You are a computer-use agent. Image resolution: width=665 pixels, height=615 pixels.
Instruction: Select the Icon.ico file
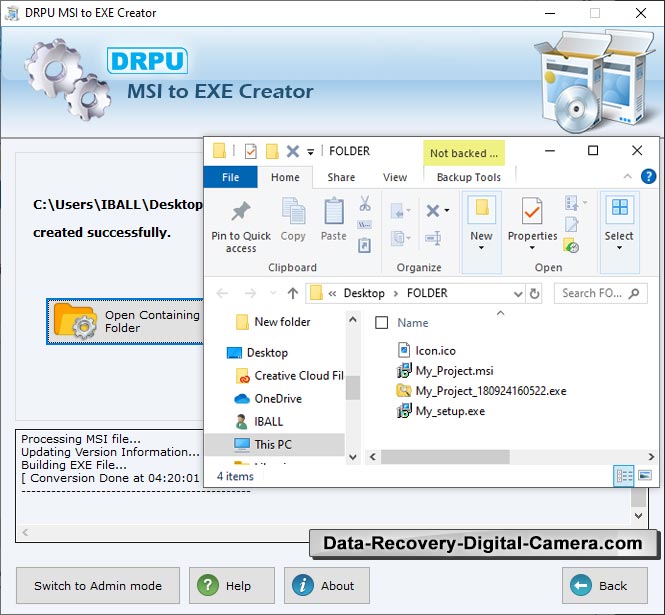click(x=426, y=350)
